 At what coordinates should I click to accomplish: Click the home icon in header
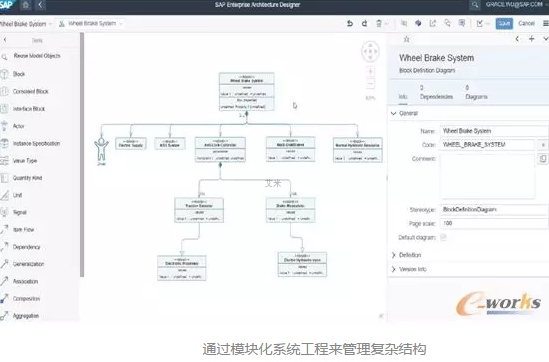[x=26, y=5]
